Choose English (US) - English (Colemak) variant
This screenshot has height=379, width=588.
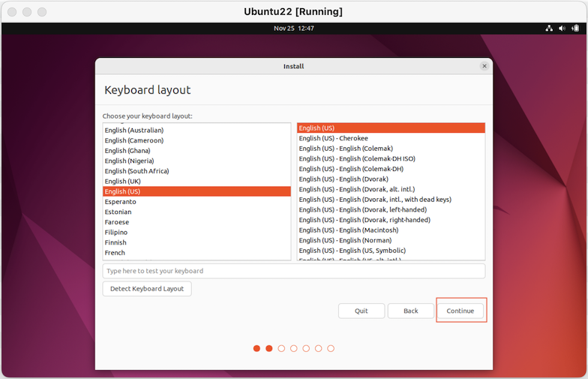(x=391, y=149)
